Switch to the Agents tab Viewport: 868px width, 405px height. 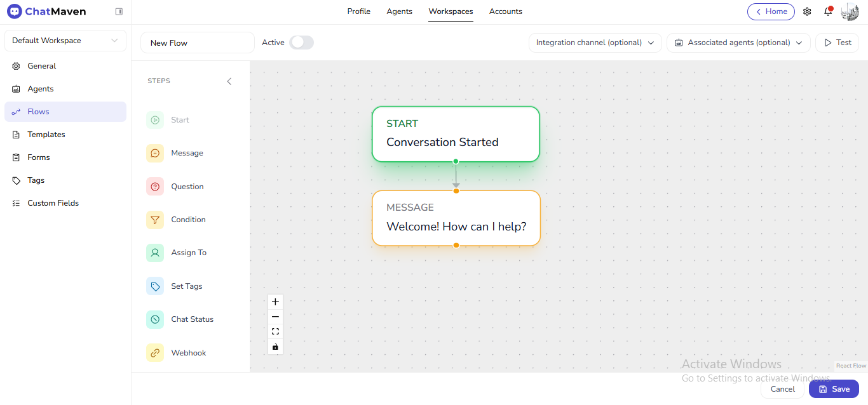coord(399,11)
